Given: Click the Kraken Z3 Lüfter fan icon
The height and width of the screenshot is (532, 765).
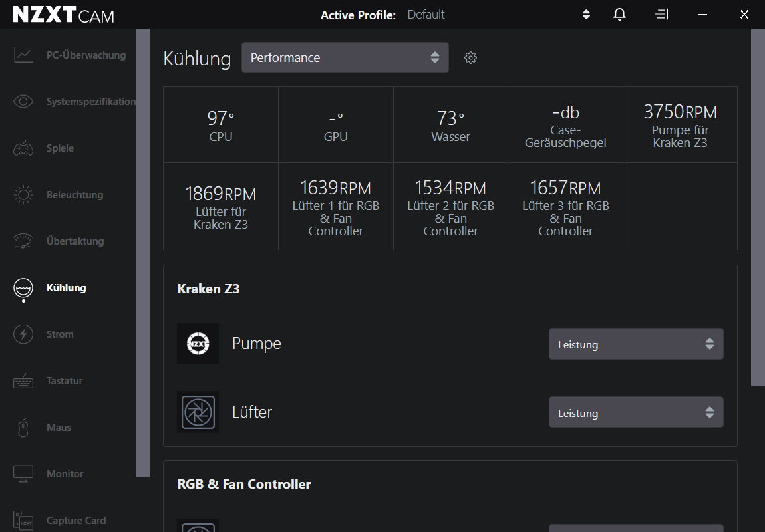Looking at the screenshot, I should [x=198, y=412].
